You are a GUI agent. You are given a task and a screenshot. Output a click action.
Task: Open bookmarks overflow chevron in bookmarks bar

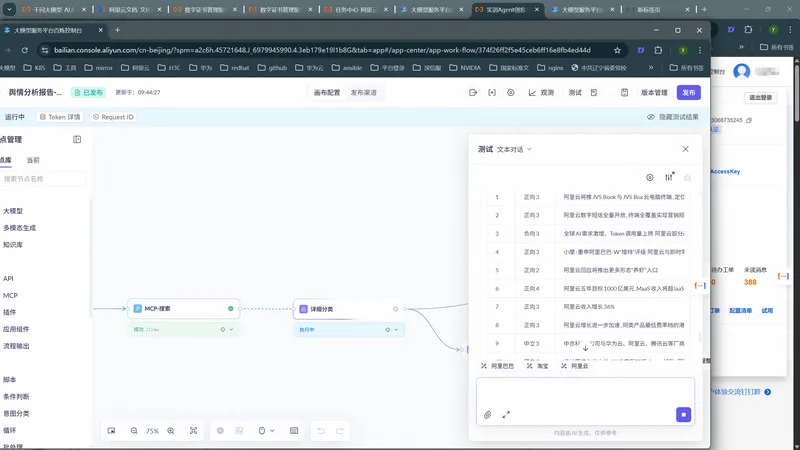(x=651, y=67)
